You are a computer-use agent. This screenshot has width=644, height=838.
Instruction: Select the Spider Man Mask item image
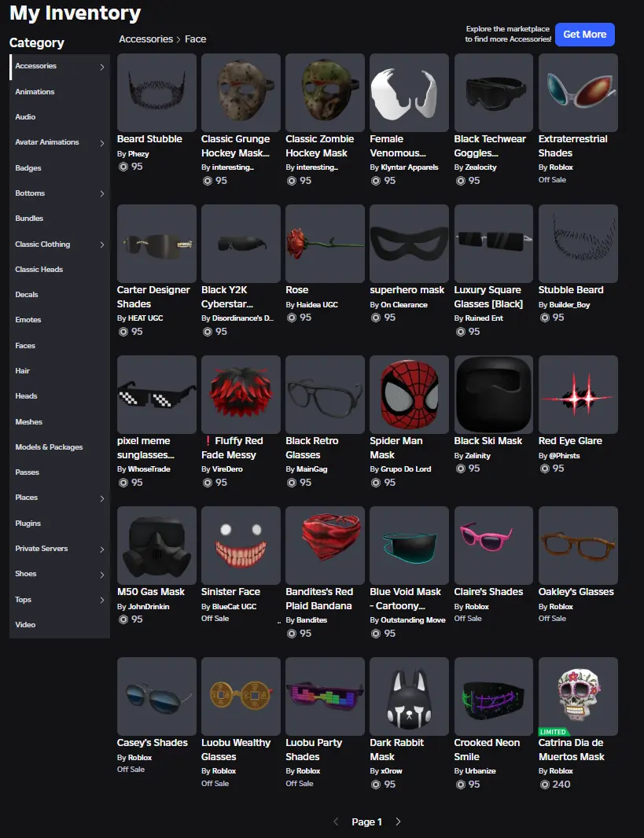coord(409,395)
